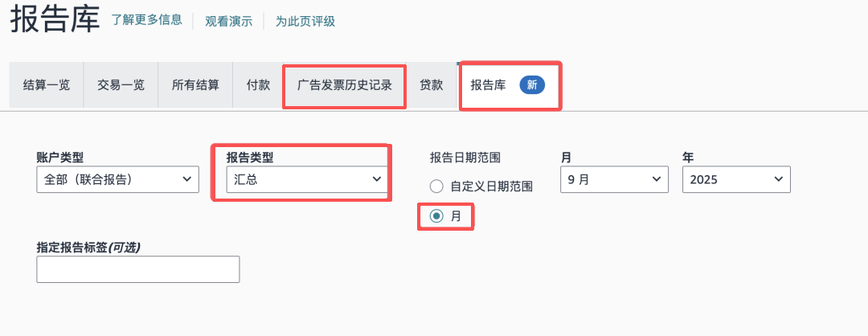Open the 结算一览 tab

pos(47,84)
